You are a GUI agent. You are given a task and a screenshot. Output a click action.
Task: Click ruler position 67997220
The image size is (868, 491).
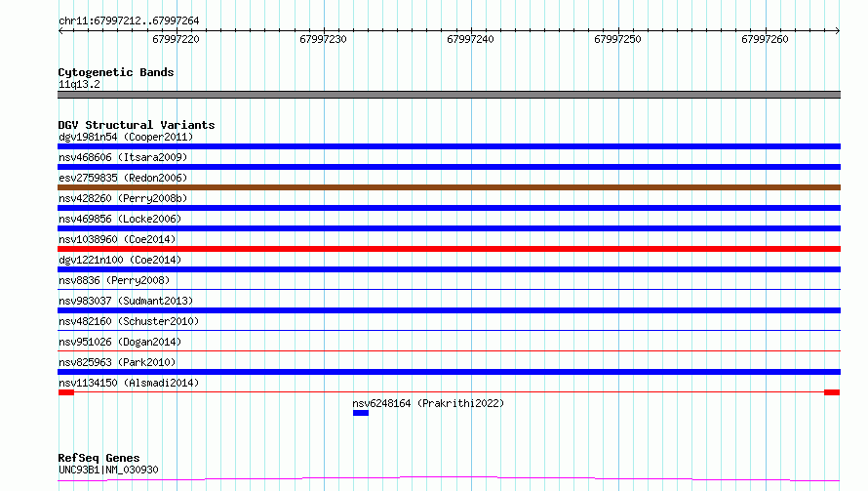pyautogui.click(x=176, y=39)
